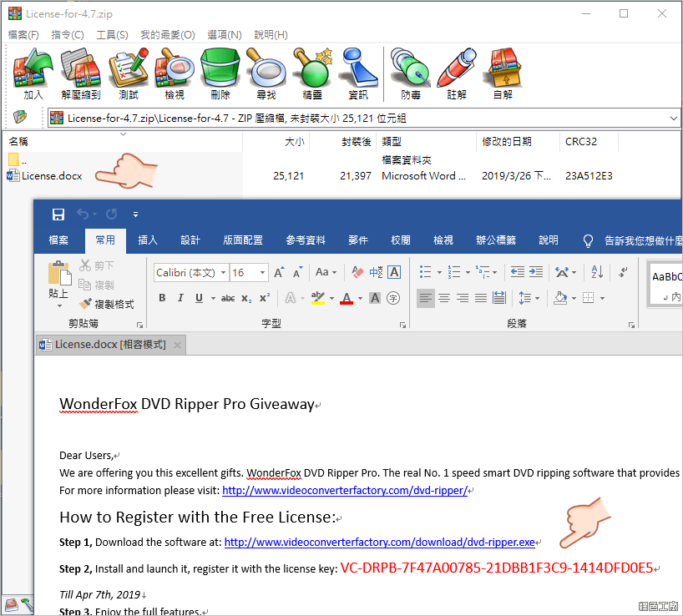Toggle Underline formatting button
This screenshot has height=616, width=683.
pyautogui.click(x=199, y=298)
